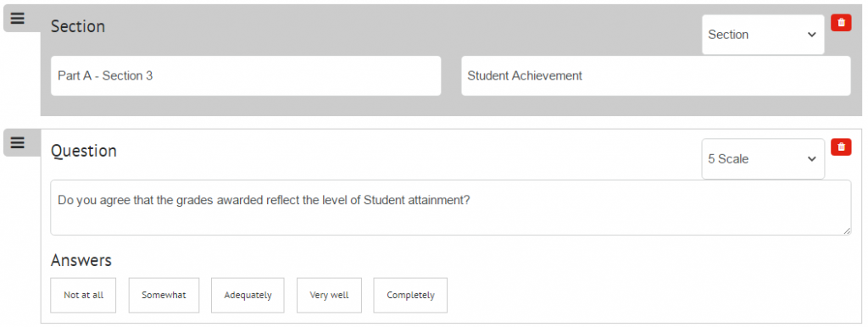Click the question textarea resize grip
This screenshot has width=868, height=327.
[x=847, y=230]
